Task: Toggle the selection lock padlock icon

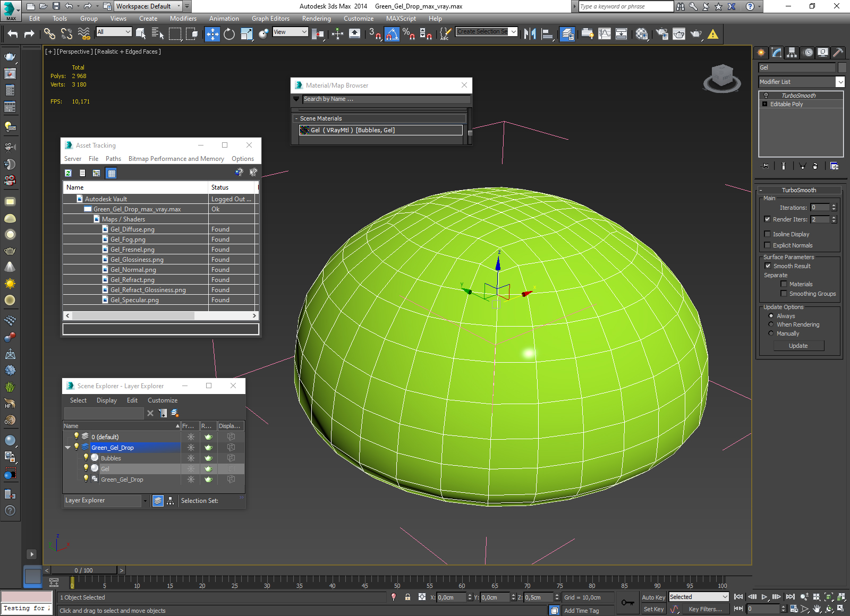Action: (407, 597)
